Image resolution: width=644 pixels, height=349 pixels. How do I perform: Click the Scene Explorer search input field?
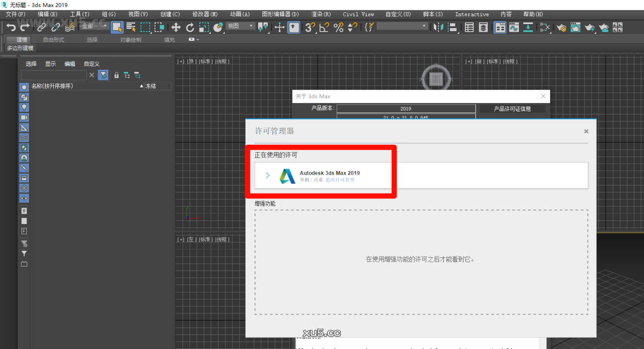54,75
